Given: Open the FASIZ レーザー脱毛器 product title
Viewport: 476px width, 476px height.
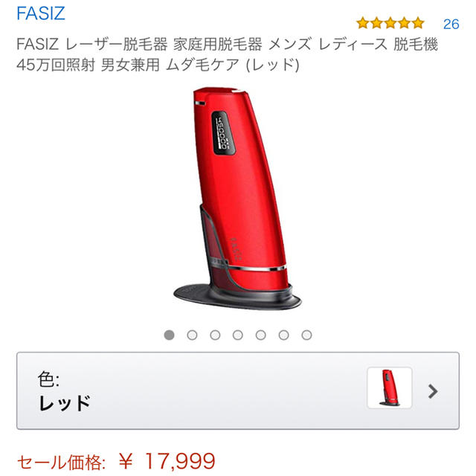Looking at the screenshot, I should click(227, 54).
